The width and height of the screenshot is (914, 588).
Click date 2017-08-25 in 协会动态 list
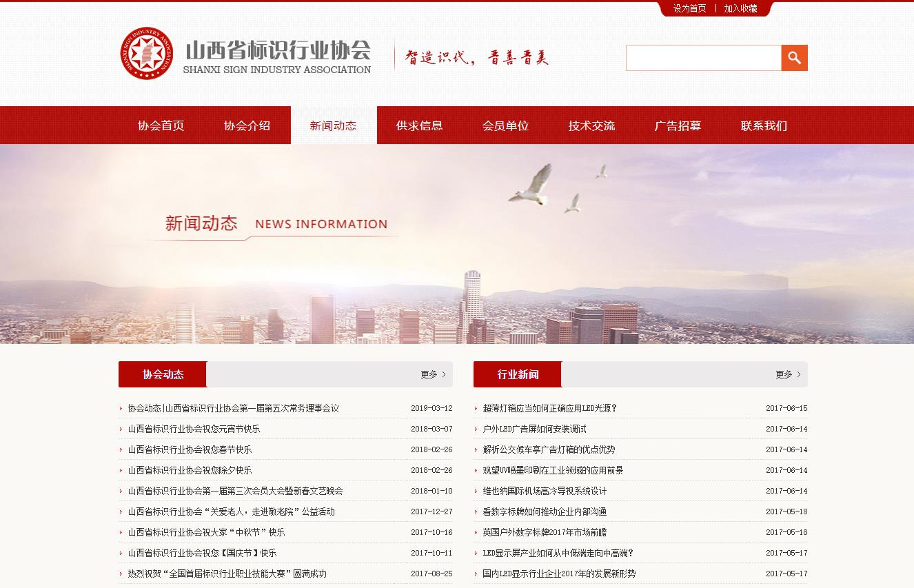pos(431,574)
